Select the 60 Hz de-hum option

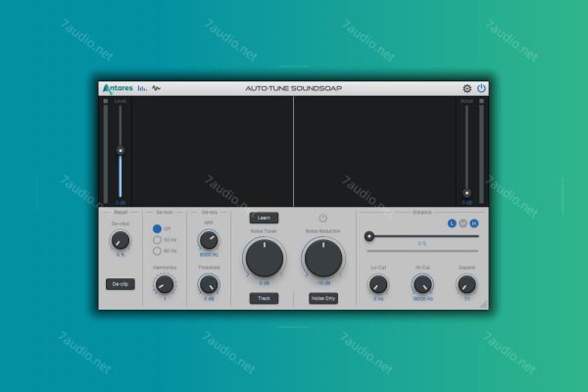(x=157, y=251)
